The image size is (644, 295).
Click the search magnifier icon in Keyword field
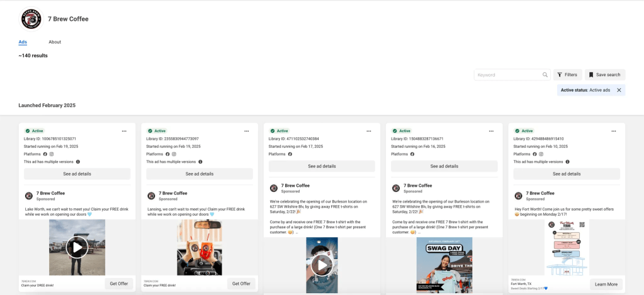(x=545, y=75)
